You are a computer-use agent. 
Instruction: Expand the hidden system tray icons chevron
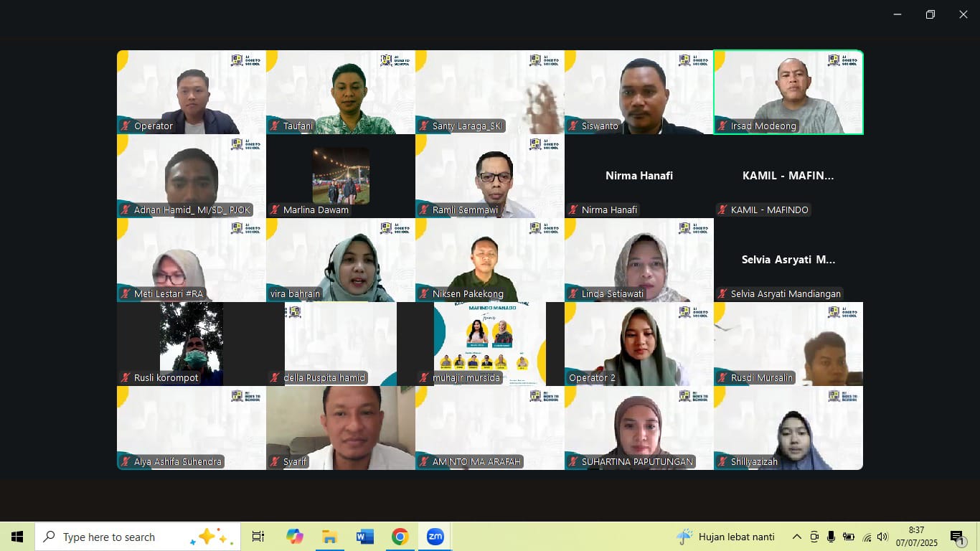click(x=796, y=537)
